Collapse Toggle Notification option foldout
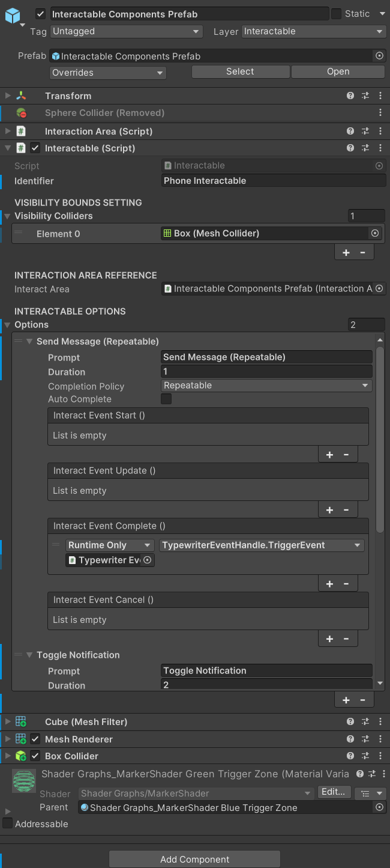This screenshot has width=390, height=868. coord(29,655)
